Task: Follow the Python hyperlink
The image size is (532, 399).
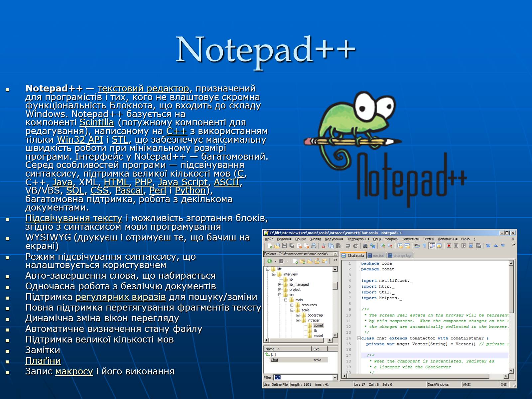Action: click(191, 191)
